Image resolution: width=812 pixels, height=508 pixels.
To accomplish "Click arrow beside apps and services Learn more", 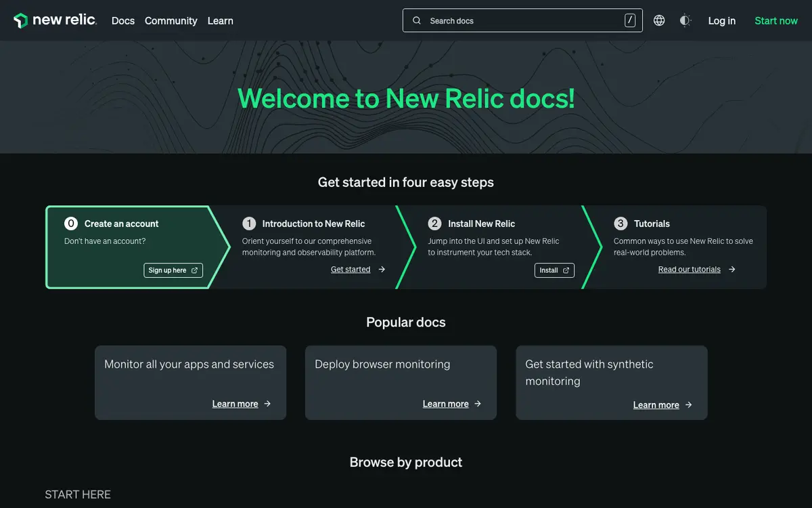I will 267,404.
